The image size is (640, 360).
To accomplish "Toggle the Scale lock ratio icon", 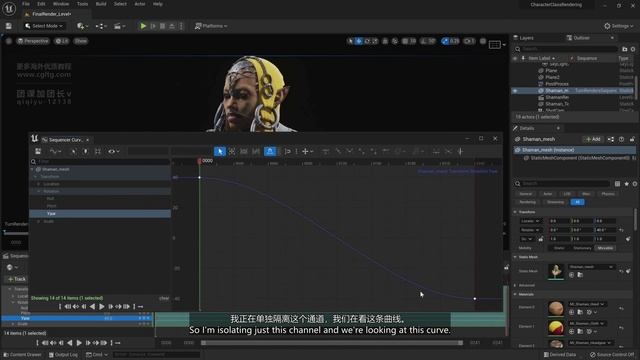I will point(541,239).
